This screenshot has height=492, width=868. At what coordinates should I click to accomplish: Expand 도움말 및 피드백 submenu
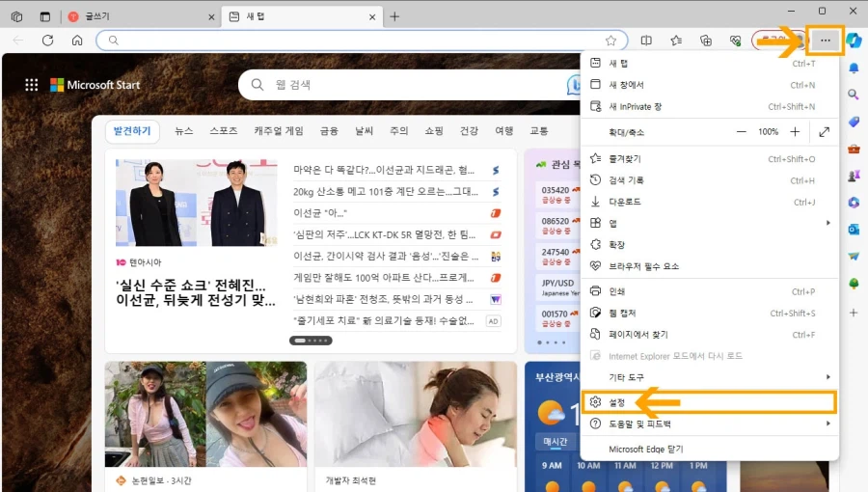[x=709, y=424]
